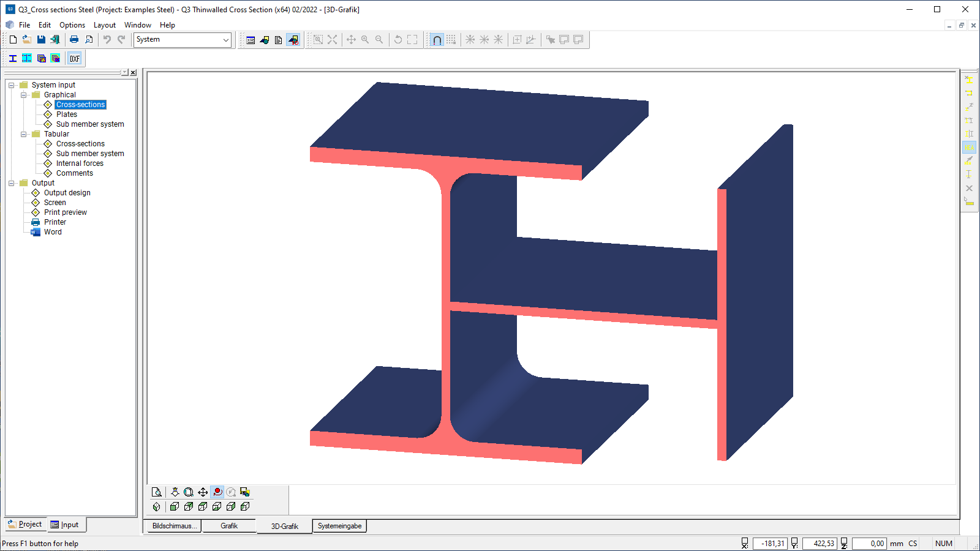Open the System combo box
Image resolution: width=980 pixels, height=551 pixels.
pos(183,40)
